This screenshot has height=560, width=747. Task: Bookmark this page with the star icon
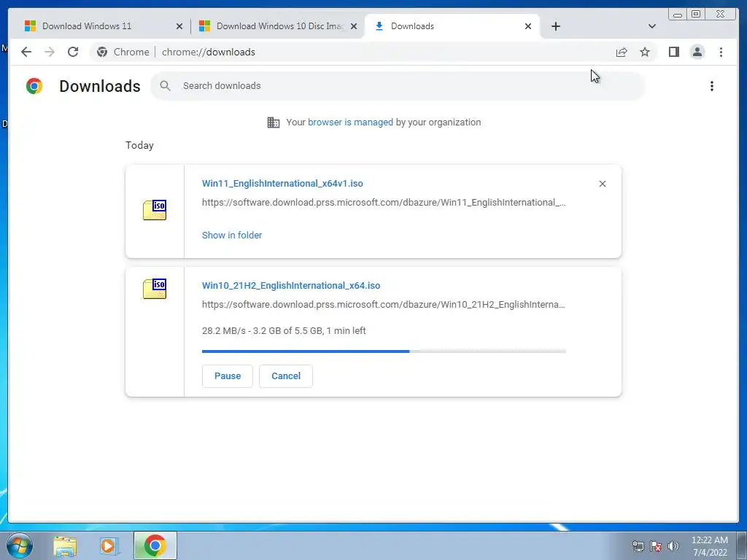[x=645, y=52]
